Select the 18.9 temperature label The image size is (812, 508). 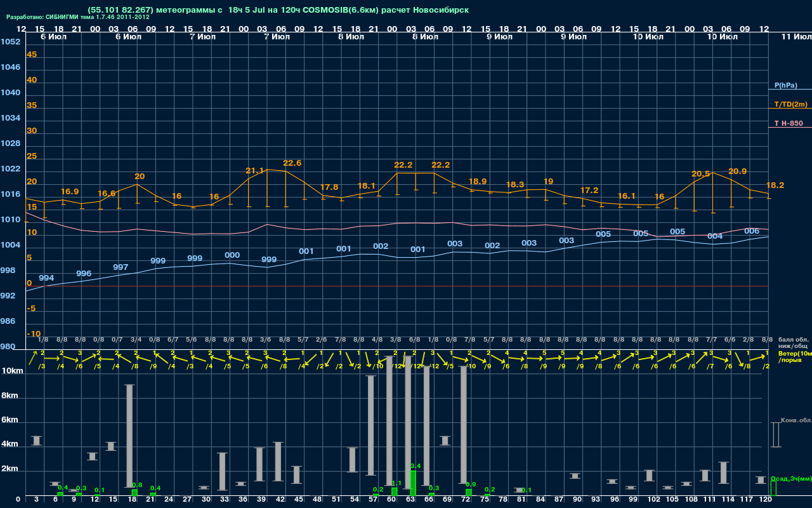477,182
